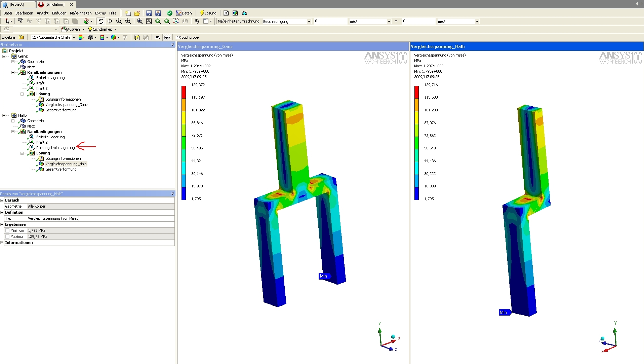
Task: Select the Box Zoom tool
Action: 128,21
